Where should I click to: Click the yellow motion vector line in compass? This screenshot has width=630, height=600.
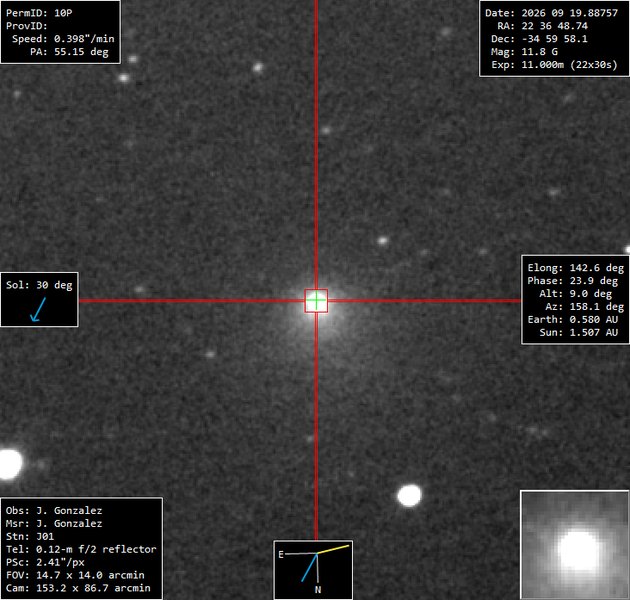click(333, 549)
